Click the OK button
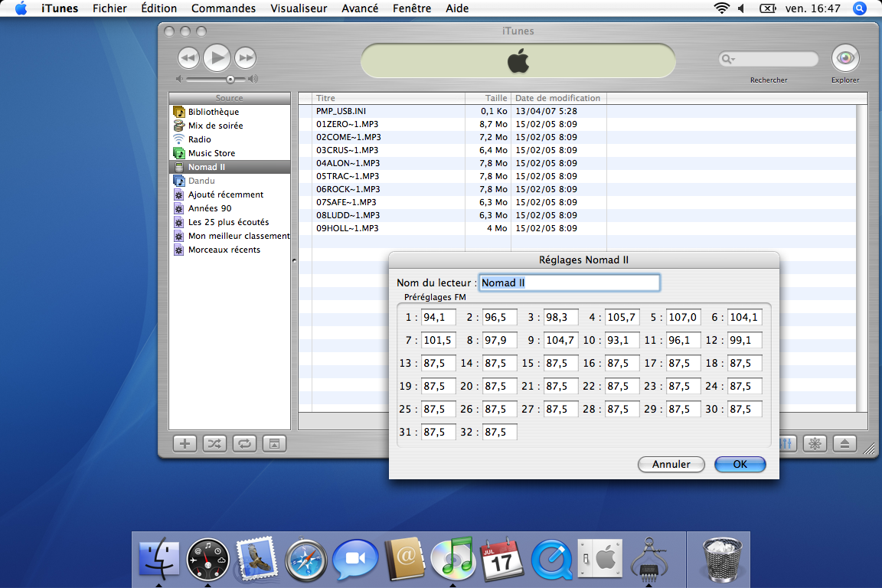The width and height of the screenshot is (882, 588). 740,464
